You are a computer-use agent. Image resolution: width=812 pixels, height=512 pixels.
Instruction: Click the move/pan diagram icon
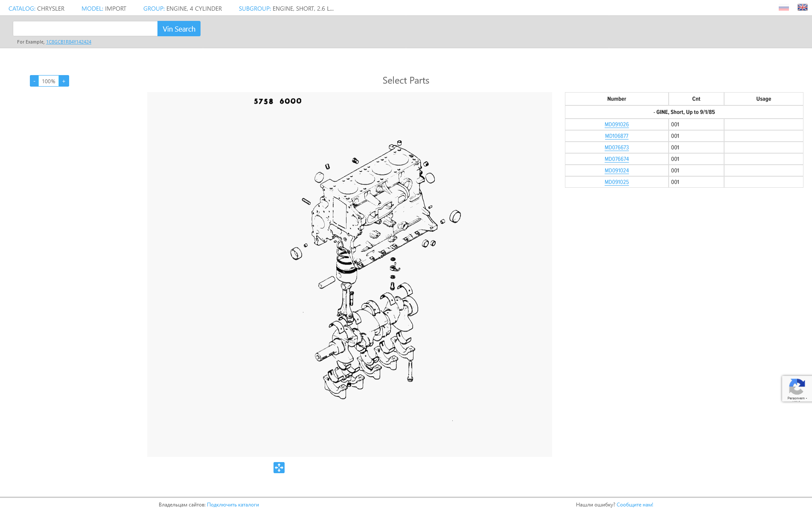pos(279,468)
